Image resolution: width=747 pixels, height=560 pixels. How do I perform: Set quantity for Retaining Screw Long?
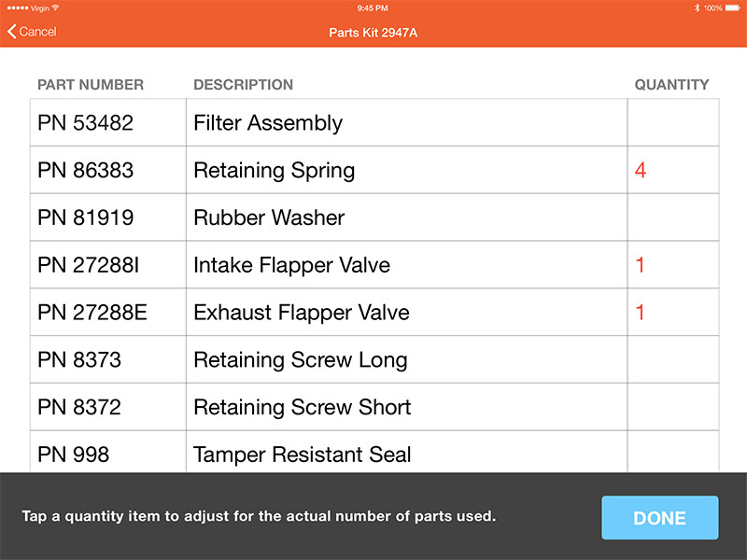coord(672,360)
